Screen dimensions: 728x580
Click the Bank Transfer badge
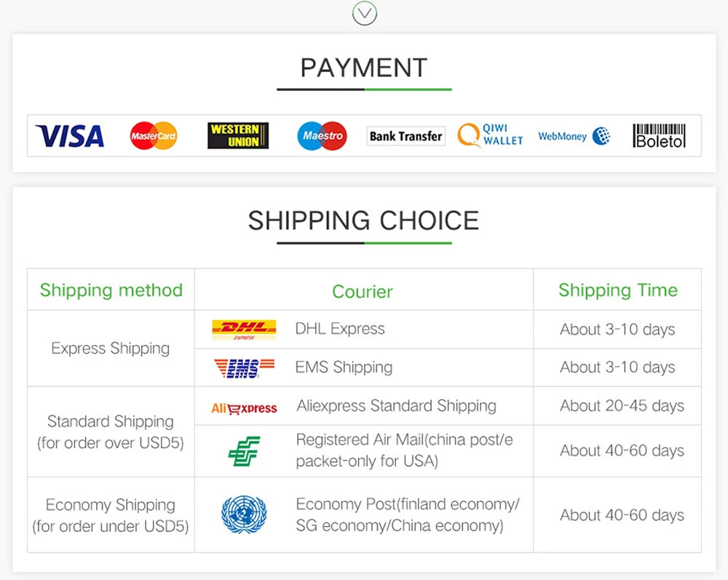coord(405,136)
